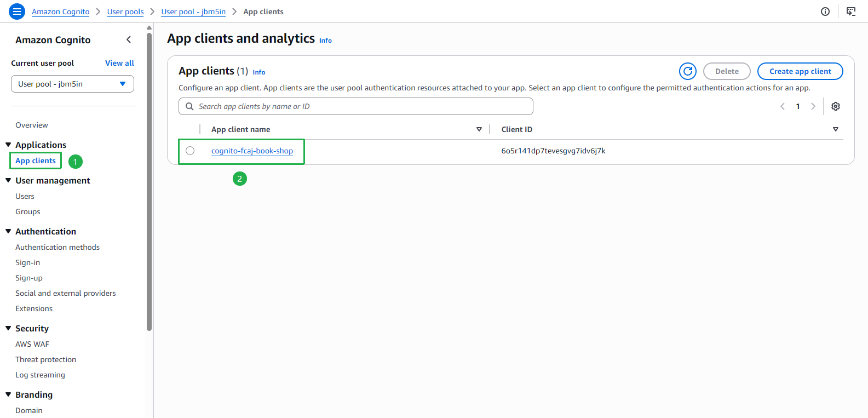The image size is (868, 418).
Task: Open the CloudShell screen icon in header
Action: point(851,12)
